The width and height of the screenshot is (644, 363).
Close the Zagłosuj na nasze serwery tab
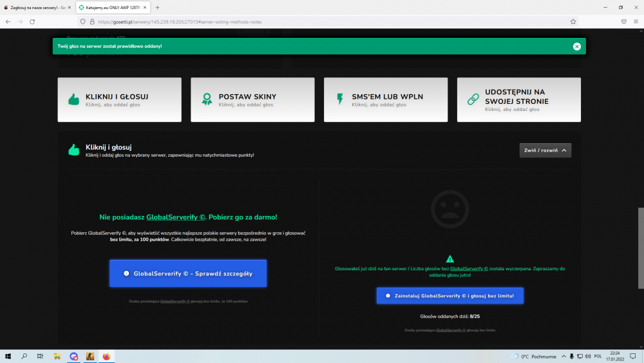pyautogui.click(x=69, y=7)
